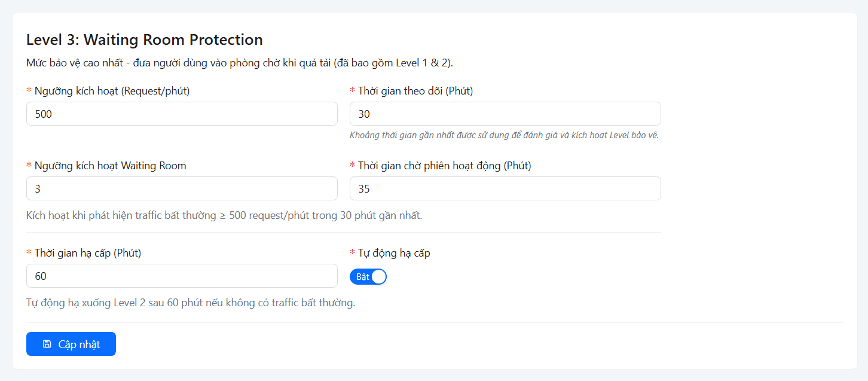Click the 500 request/phút activation note
This screenshot has width=868, height=381.
[224, 215]
